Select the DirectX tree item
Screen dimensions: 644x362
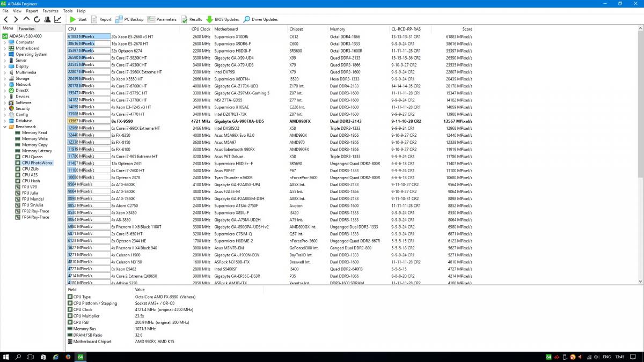[22, 91]
